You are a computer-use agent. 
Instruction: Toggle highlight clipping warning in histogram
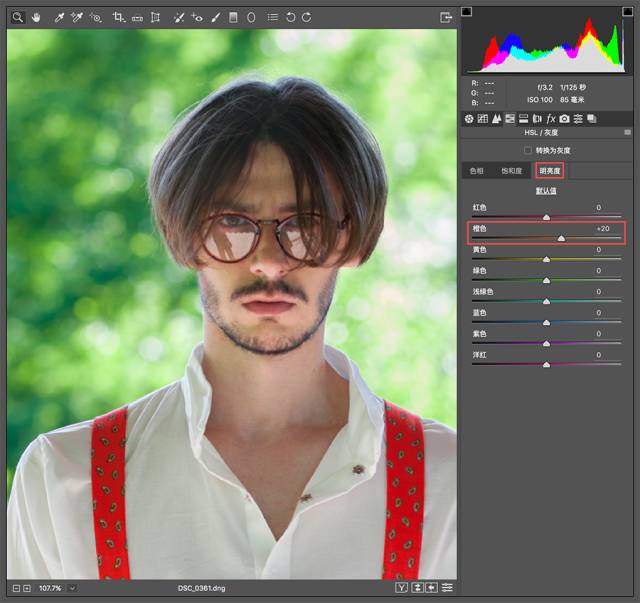pos(627,12)
